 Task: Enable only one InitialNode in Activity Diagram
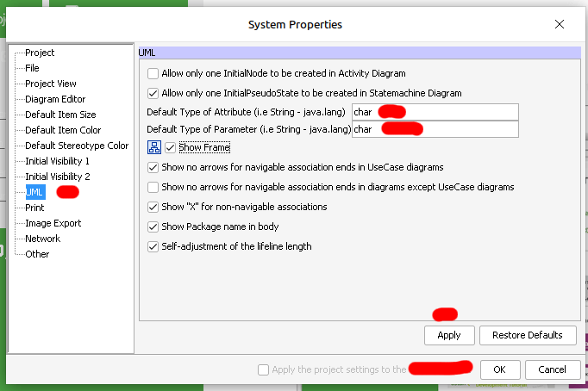point(153,74)
